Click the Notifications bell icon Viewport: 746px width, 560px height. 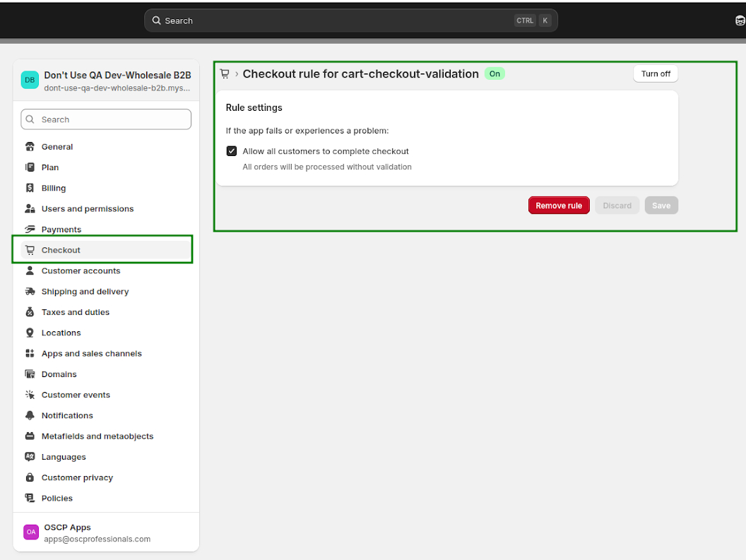(x=30, y=415)
